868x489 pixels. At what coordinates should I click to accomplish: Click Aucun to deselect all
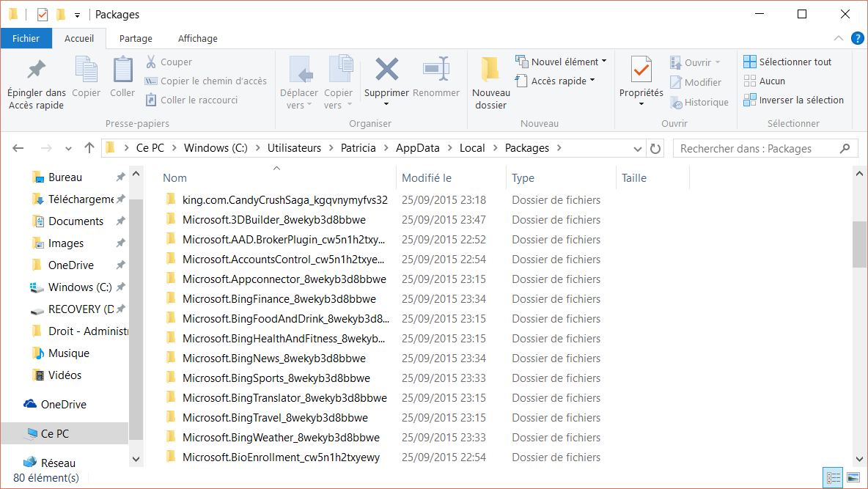tap(765, 81)
